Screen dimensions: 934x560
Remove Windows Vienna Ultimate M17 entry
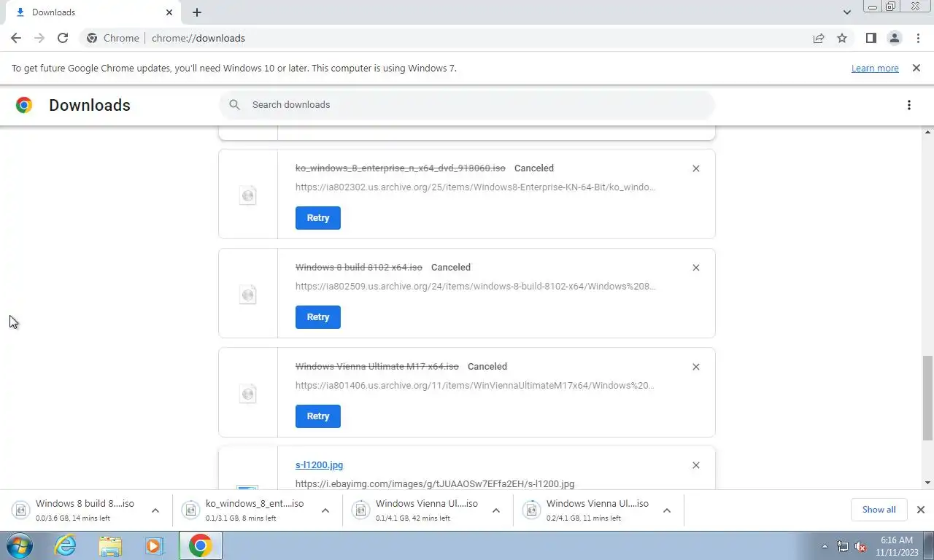pos(696,367)
